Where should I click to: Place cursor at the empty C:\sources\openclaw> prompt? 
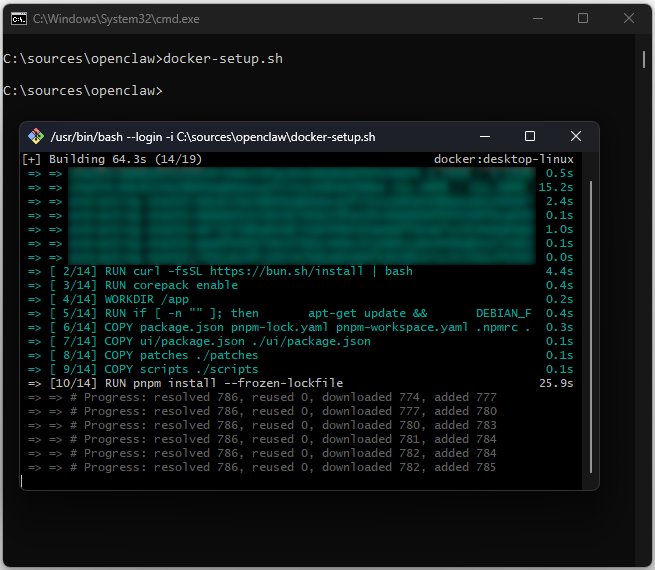click(166, 91)
